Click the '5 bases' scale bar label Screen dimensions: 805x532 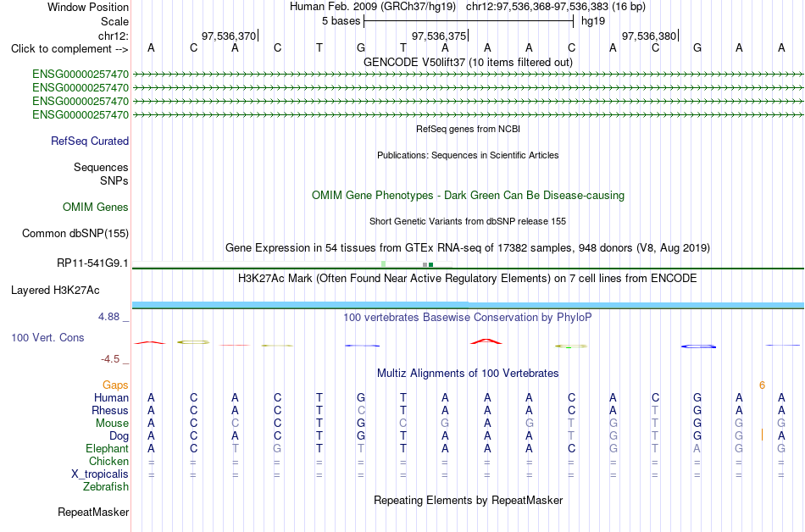[x=341, y=21]
